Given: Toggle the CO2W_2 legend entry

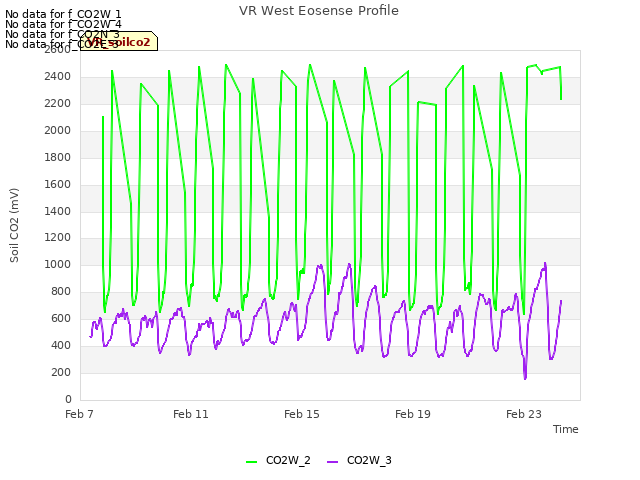Looking at the screenshot, I should pos(278,460).
